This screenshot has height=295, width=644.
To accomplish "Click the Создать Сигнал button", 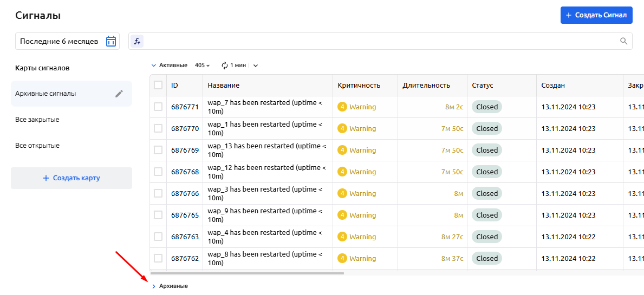I will [596, 15].
